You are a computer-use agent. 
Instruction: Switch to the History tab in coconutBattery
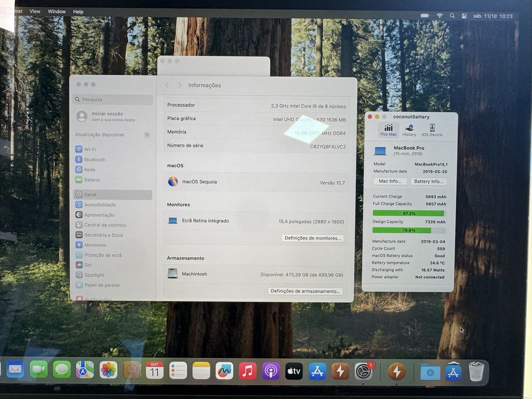pos(409,131)
